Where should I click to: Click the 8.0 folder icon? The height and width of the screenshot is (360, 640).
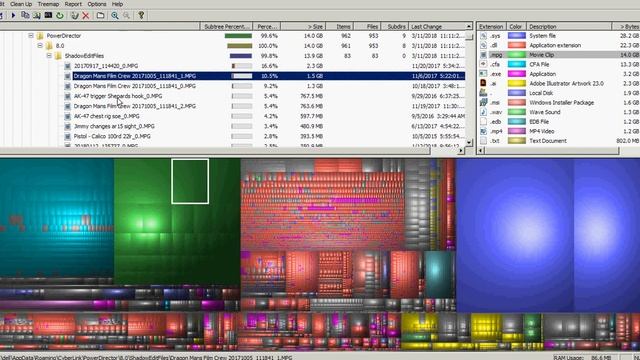49,46
